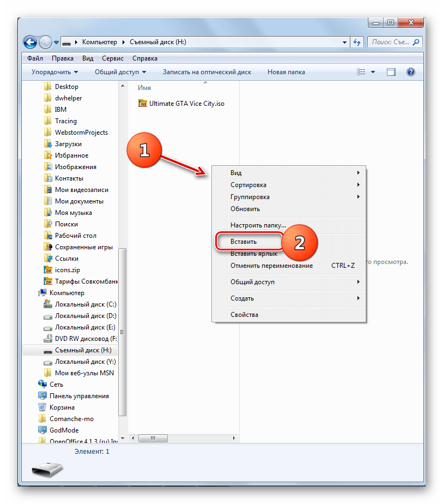Open the Help question mark icon

411,72
